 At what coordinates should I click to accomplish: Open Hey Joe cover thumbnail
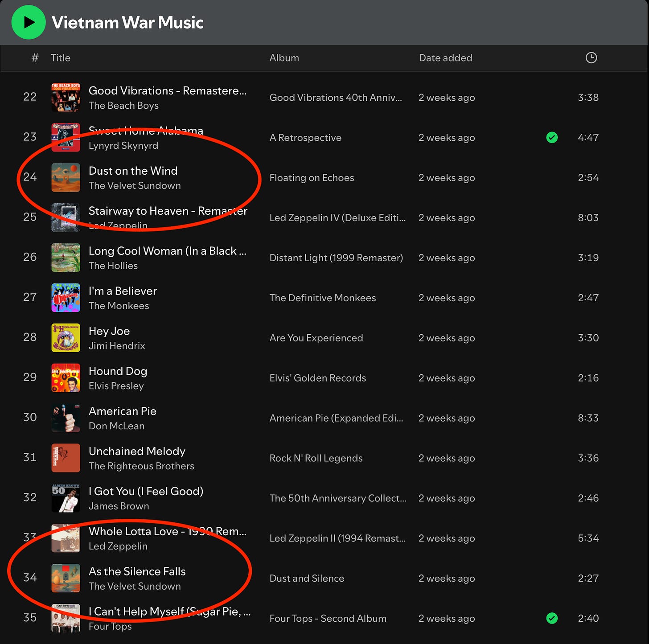(66, 338)
